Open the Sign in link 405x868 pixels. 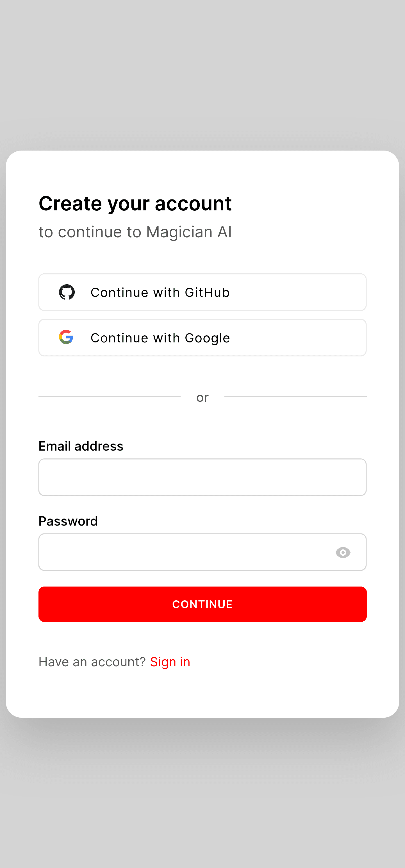(170, 662)
